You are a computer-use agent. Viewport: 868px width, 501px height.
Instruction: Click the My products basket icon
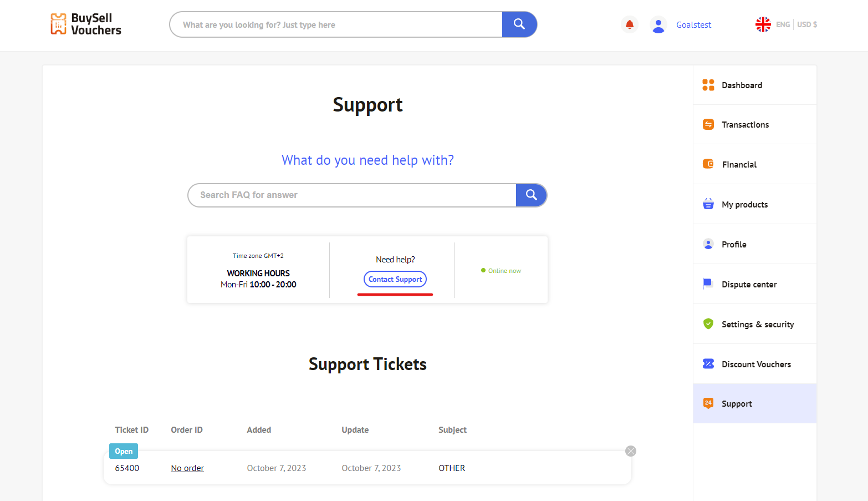(x=708, y=204)
